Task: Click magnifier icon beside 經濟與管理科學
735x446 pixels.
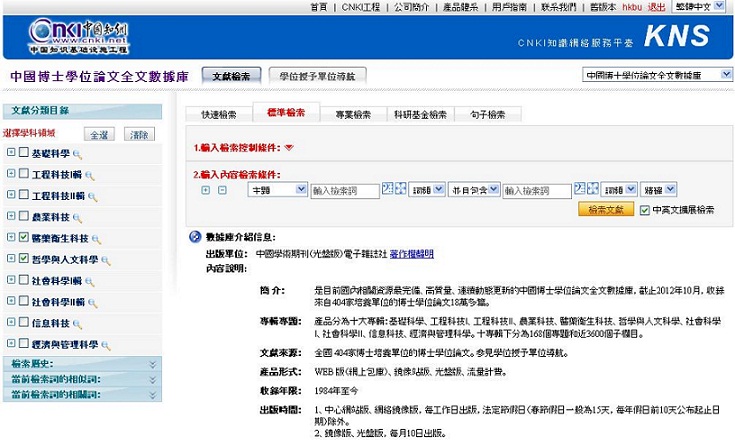Action: [x=105, y=345]
